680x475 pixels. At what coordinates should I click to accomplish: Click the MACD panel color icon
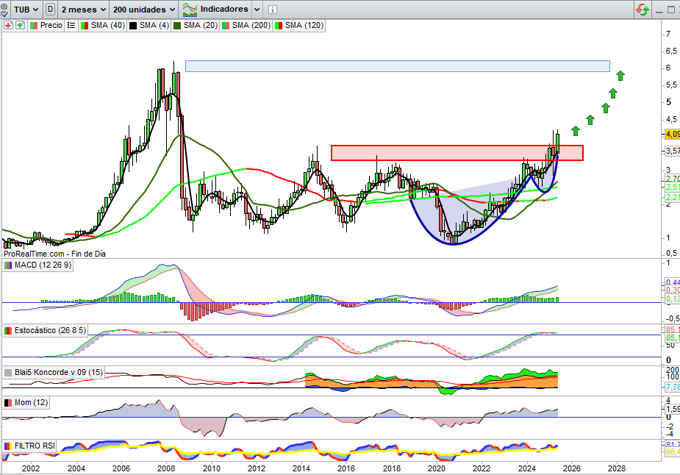8,265
